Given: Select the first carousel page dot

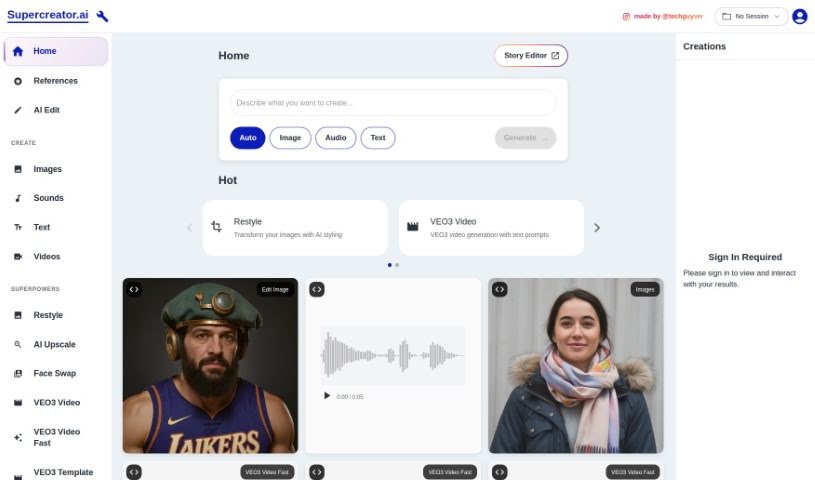Looking at the screenshot, I should coord(390,265).
